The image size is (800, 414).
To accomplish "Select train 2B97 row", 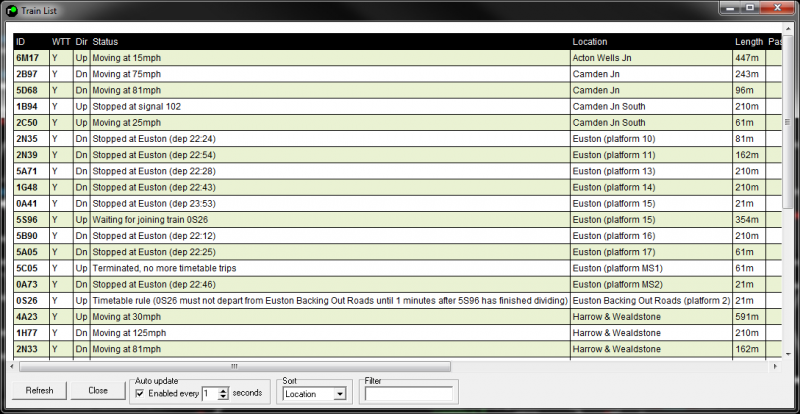I will click(x=397, y=74).
